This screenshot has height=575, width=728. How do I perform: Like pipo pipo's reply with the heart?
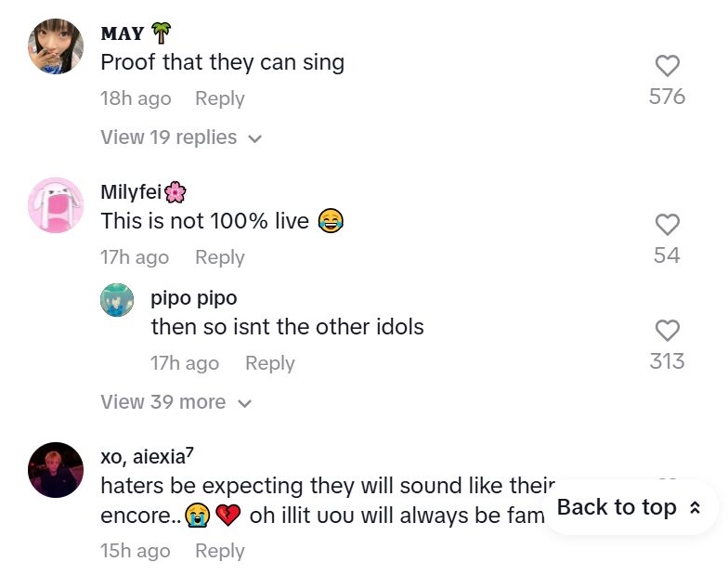[667, 331]
